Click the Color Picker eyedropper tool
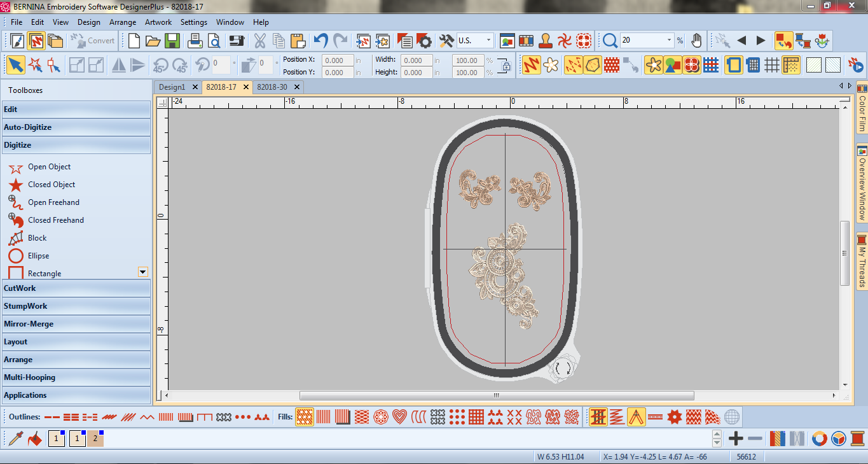Screen dimensions: 868x464 tap(15, 438)
